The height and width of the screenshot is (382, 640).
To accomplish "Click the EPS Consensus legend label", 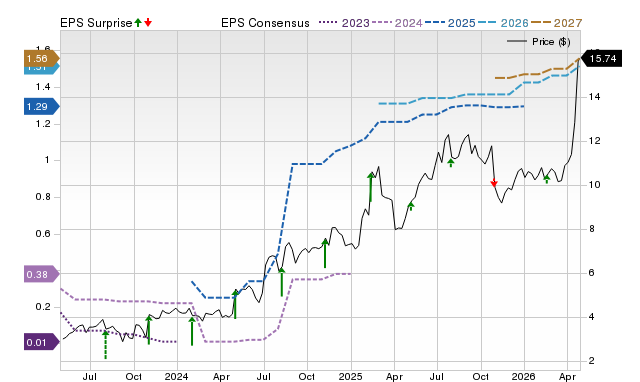I will point(265,23).
